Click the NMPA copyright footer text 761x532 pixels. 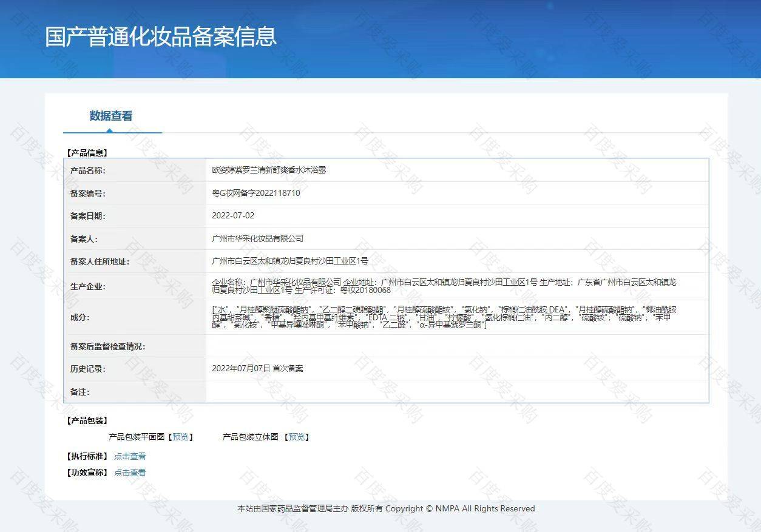[386, 509]
